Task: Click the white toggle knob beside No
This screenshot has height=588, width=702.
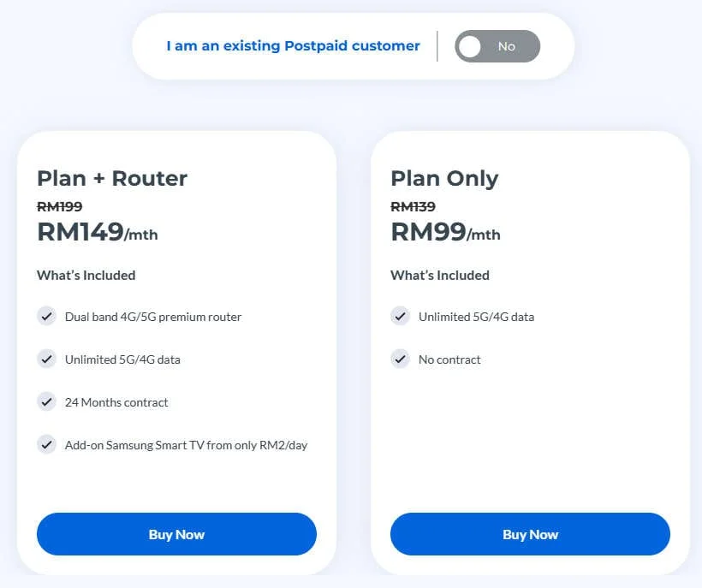Action: coord(470,46)
